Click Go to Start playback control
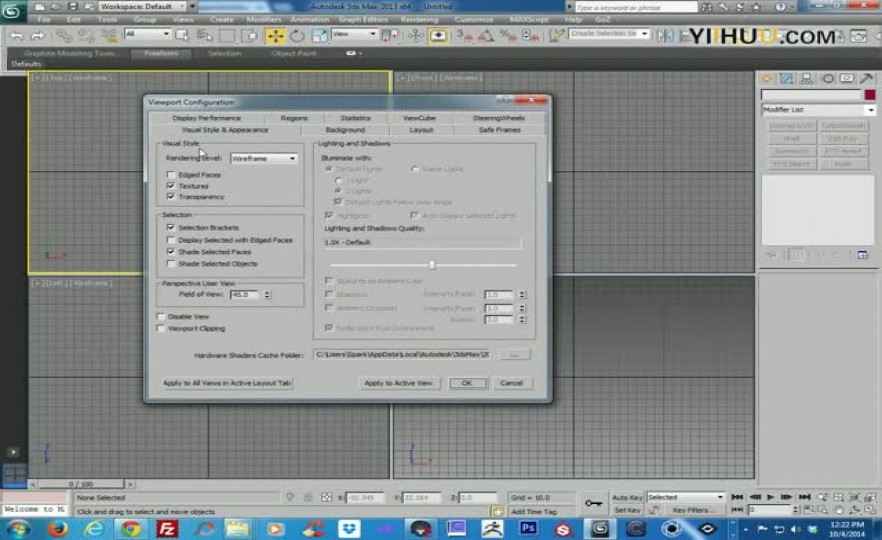This screenshot has width=882, height=540. pyautogui.click(x=737, y=497)
